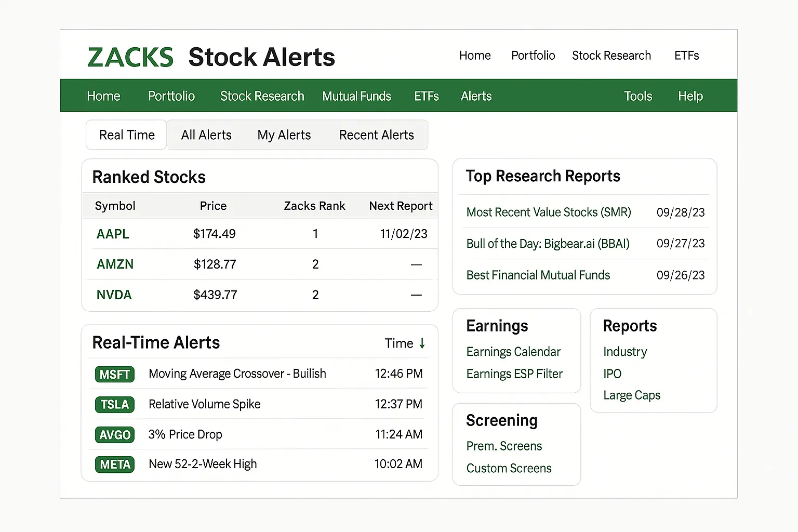Sort by Symbol column header
798x532 pixels.
coord(115,206)
